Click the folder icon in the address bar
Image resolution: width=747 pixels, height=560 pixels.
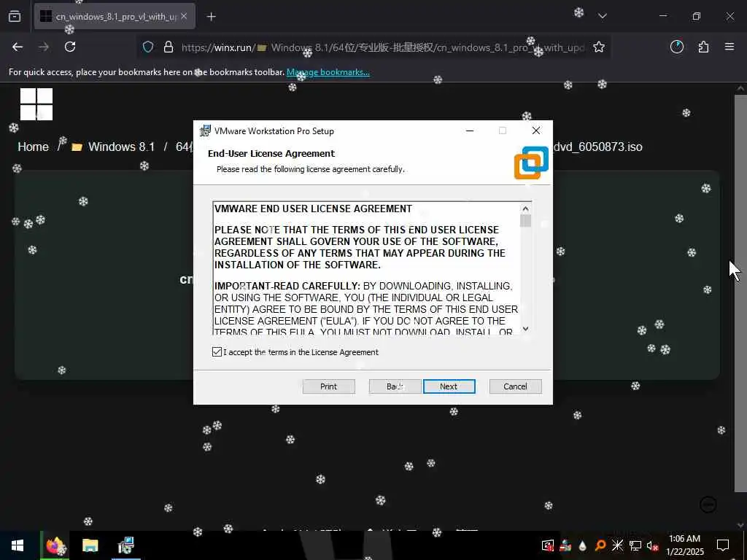click(x=262, y=47)
